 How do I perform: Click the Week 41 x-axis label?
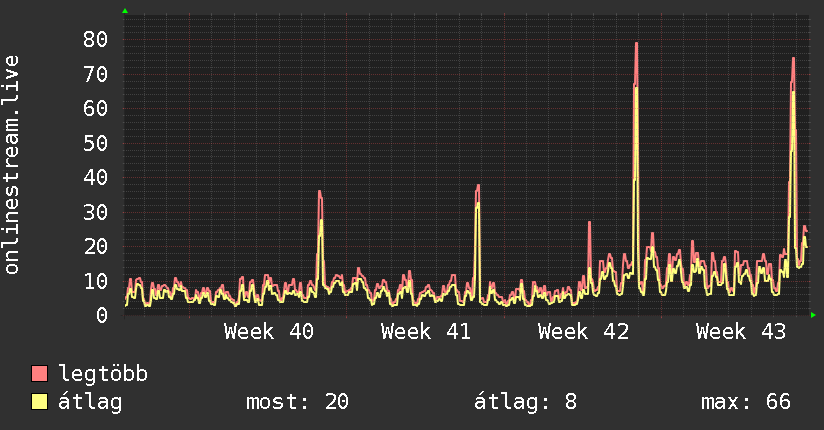click(x=426, y=332)
